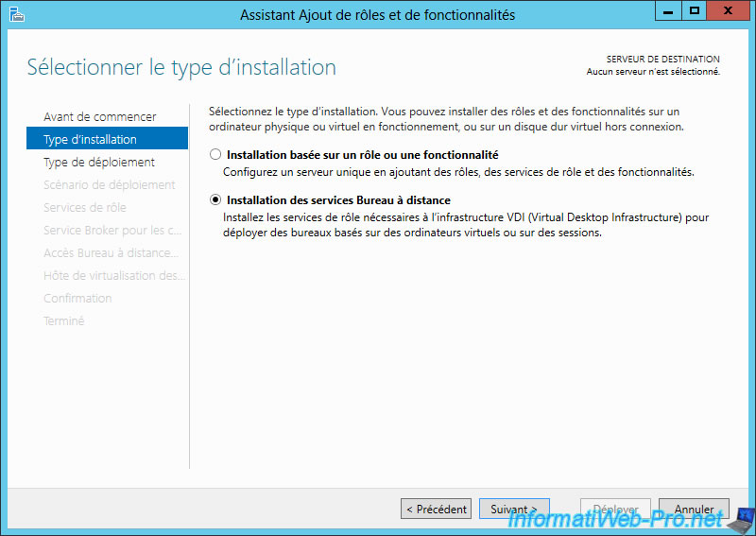Click Hôte de virtualisation step
Screen dimensions: 756x536
(113, 275)
